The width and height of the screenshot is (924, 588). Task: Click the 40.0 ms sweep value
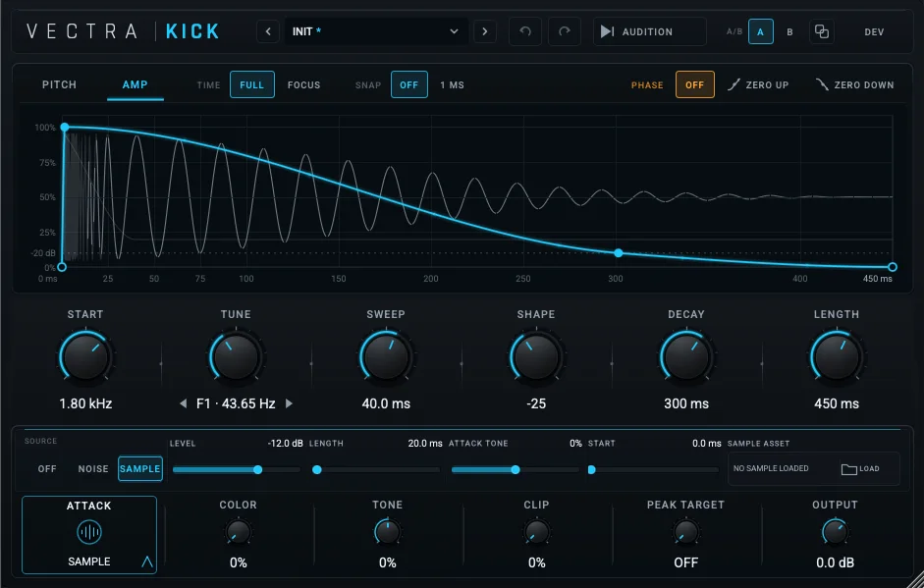coord(386,403)
